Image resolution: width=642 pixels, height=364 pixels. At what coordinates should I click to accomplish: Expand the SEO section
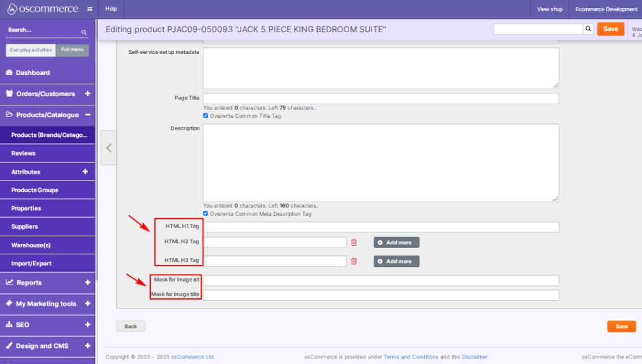pos(87,324)
